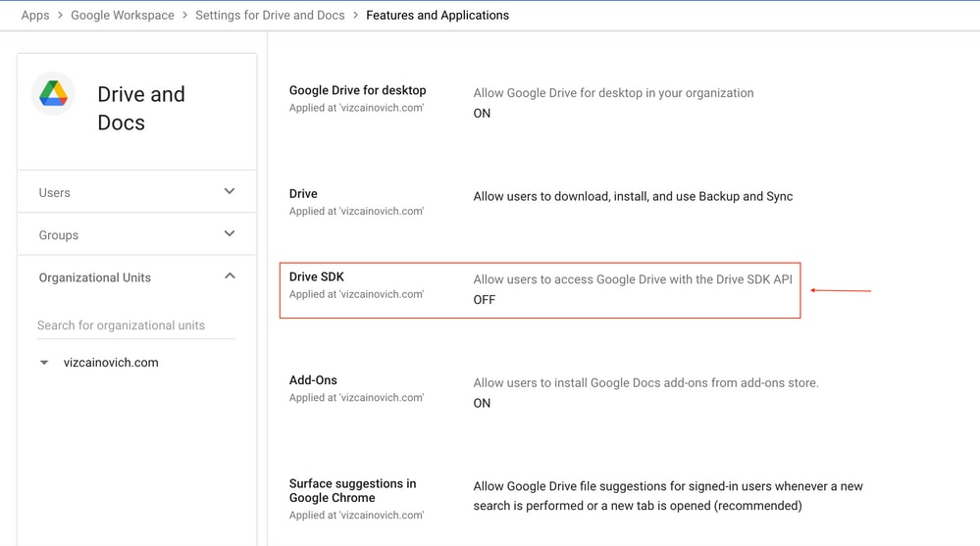Click 'Applied at' note under Add-Ons
Image resolution: width=980 pixels, height=546 pixels.
tap(356, 397)
